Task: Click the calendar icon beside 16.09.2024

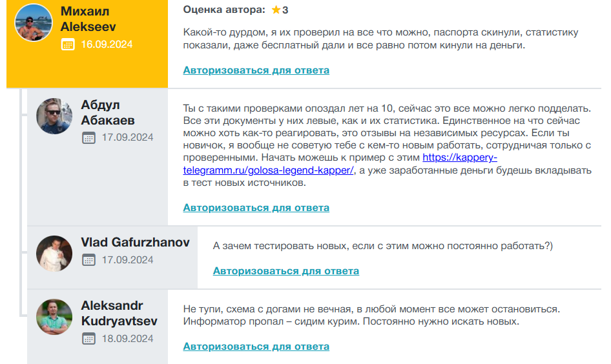Action: 68,45
